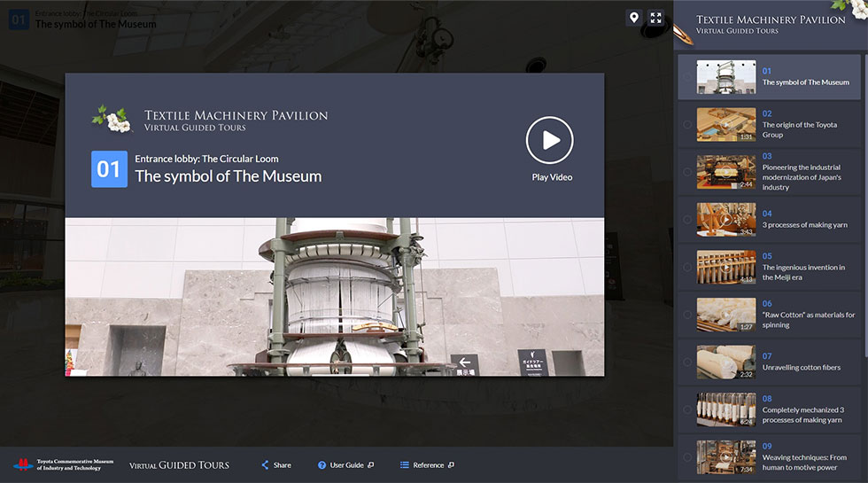Select radio circle for tour 09
868x483 pixels.
coord(687,457)
